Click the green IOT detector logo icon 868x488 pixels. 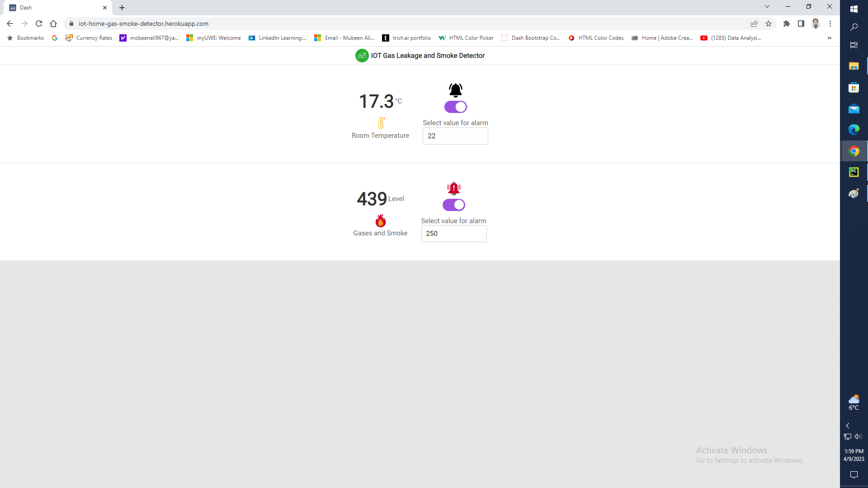tap(362, 56)
